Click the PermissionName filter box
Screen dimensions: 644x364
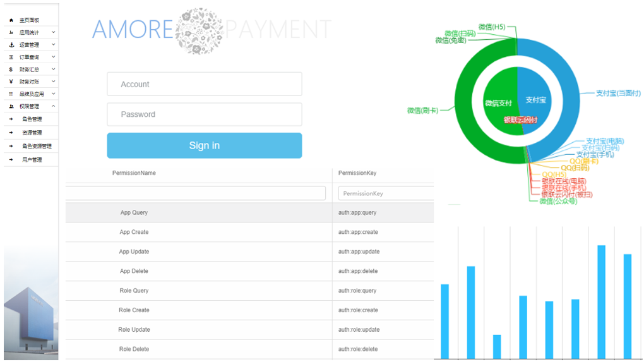[x=196, y=193]
